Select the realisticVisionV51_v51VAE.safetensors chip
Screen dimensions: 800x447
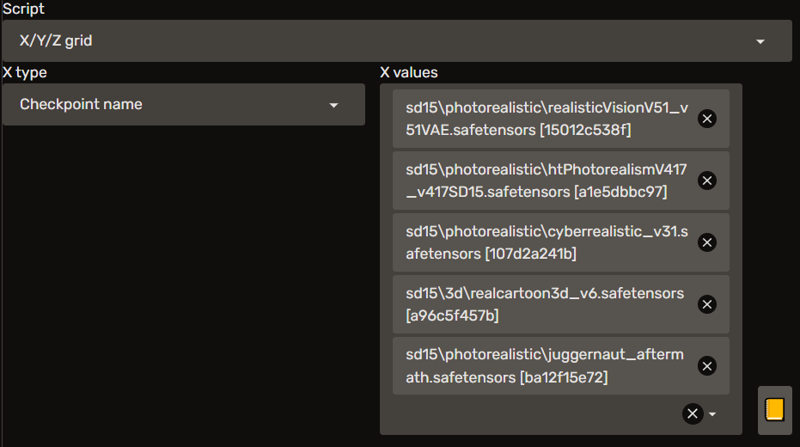(x=561, y=119)
